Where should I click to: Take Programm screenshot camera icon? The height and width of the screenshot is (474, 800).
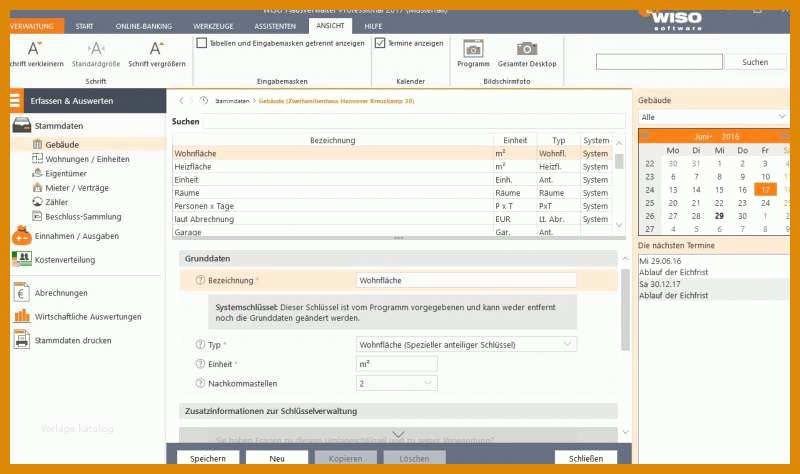(x=473, y=49)
